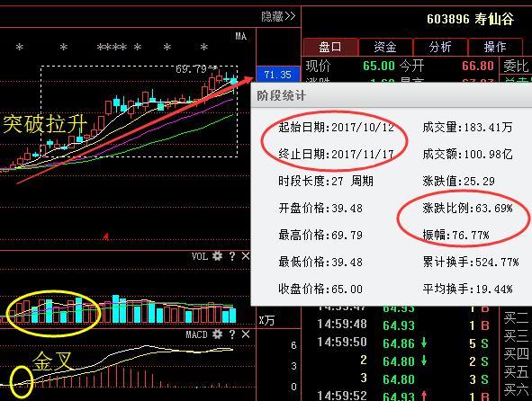Click the 委比 label
The height and width of the screenshot is (401, 532).
tap(516, 66)
